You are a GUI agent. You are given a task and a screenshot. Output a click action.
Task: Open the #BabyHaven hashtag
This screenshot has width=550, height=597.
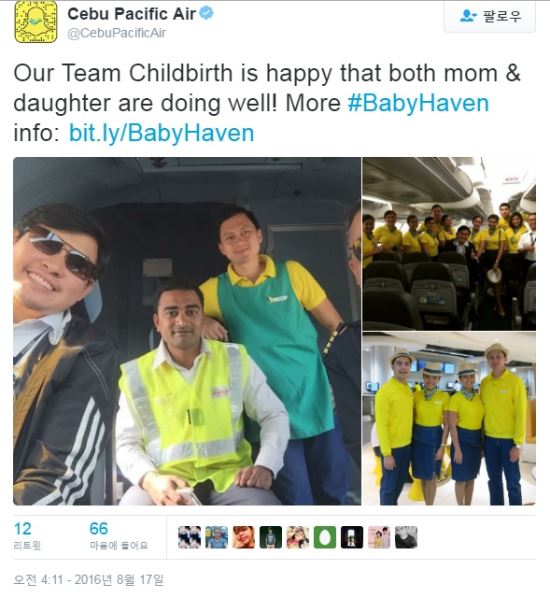(419, 103)
